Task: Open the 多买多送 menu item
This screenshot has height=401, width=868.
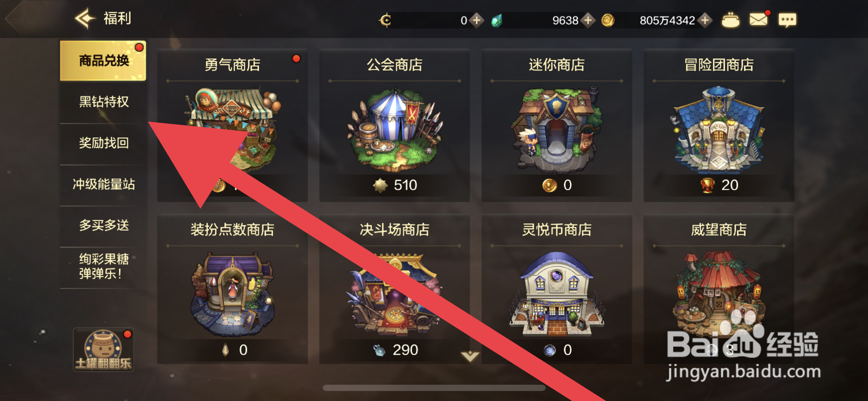Action: click(x=103, y=226)
